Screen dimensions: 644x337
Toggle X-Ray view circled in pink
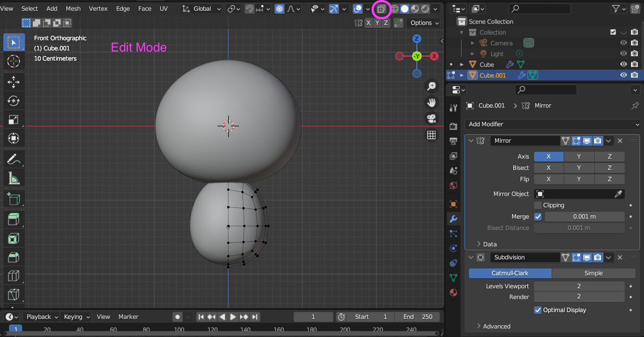(382, 9)
